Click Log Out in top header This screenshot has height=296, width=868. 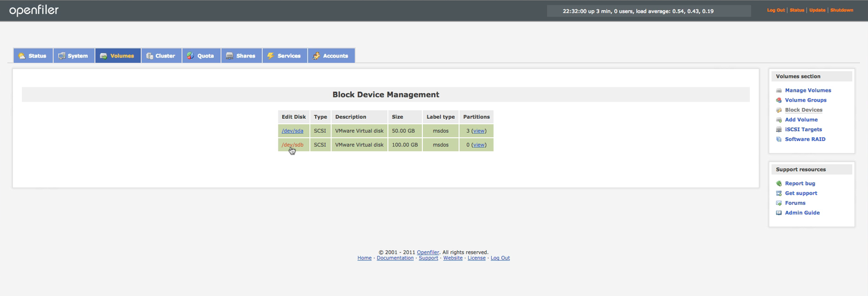(775, 10)
